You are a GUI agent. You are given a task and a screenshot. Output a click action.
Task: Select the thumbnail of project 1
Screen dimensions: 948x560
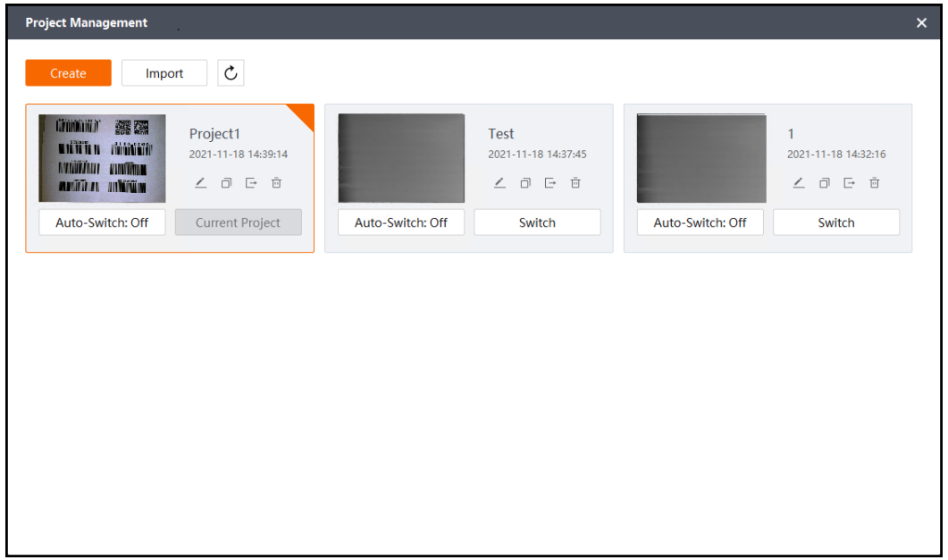(701, 158)
